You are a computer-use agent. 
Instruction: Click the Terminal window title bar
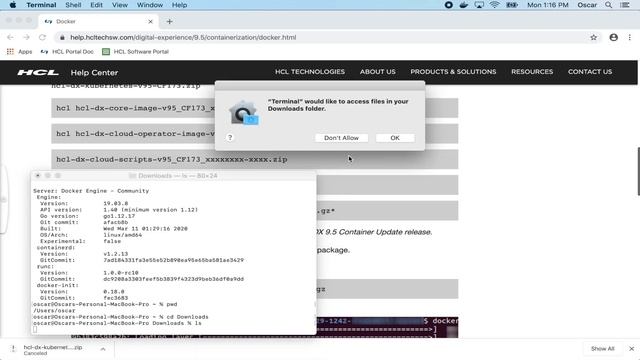174,176
